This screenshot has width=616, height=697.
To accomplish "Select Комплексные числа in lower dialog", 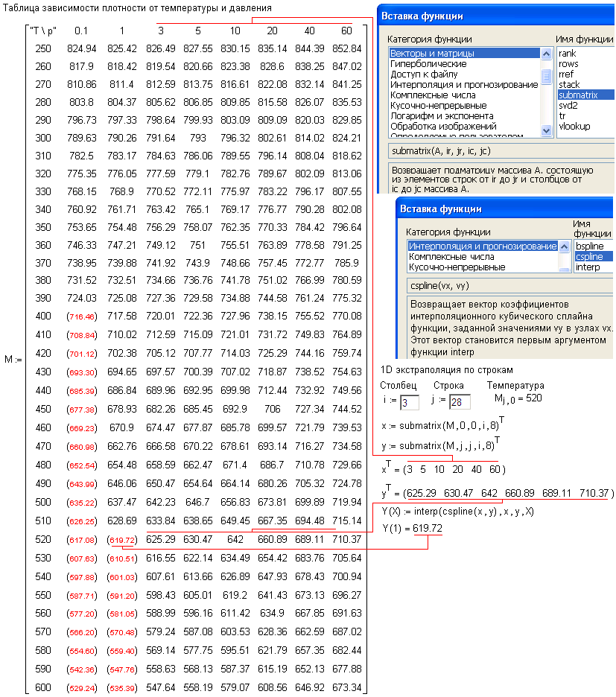I will tap(451, 256).
